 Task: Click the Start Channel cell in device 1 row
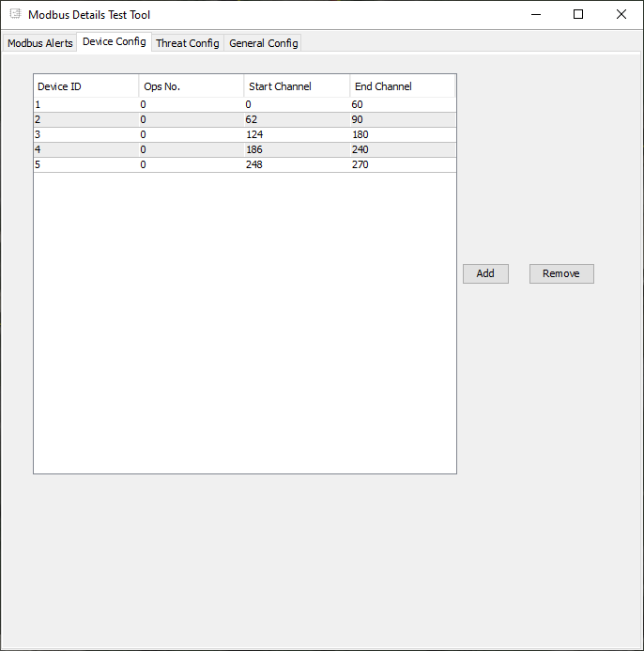[x=297, y=104]
